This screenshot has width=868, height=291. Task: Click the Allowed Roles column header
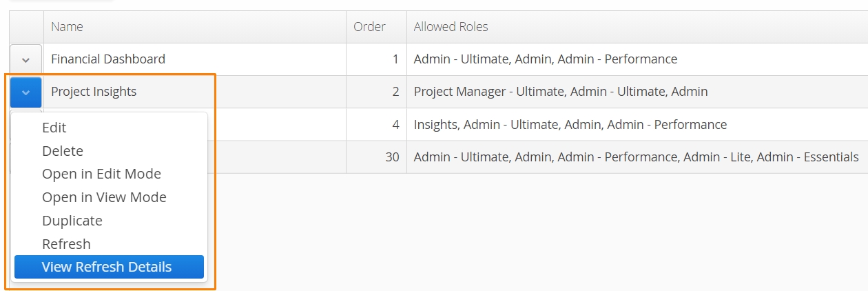637,27
